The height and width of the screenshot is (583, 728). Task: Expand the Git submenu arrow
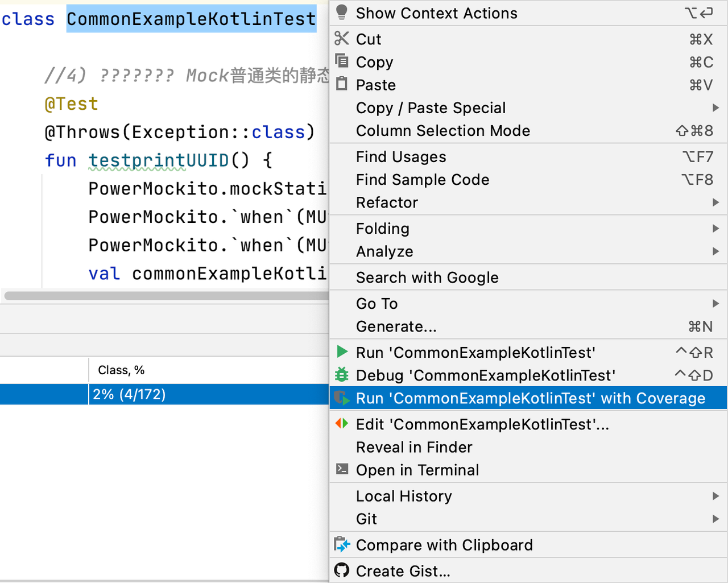tap(715, 519)
